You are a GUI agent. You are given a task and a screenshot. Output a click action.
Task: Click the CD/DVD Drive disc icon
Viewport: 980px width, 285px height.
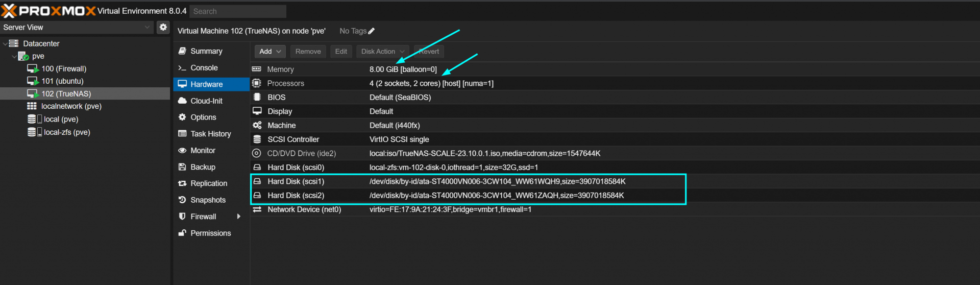[257, 153]
